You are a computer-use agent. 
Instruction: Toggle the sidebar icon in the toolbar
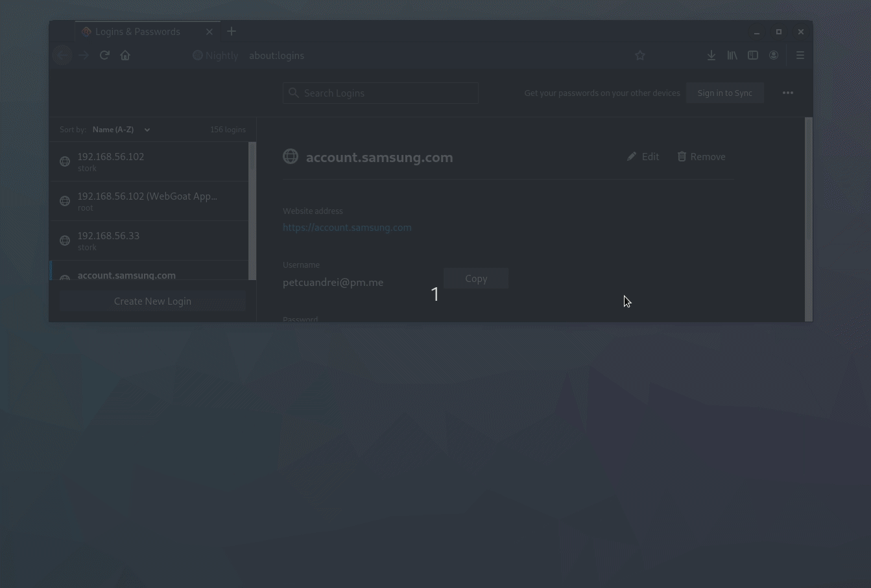753,56
